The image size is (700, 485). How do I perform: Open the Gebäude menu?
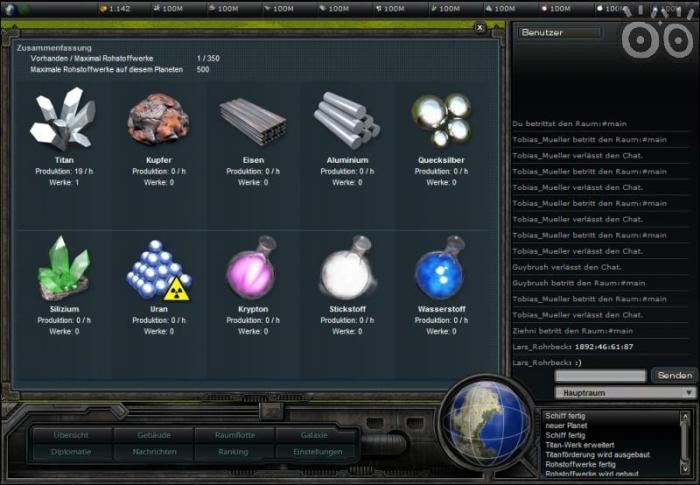[154, 435]
